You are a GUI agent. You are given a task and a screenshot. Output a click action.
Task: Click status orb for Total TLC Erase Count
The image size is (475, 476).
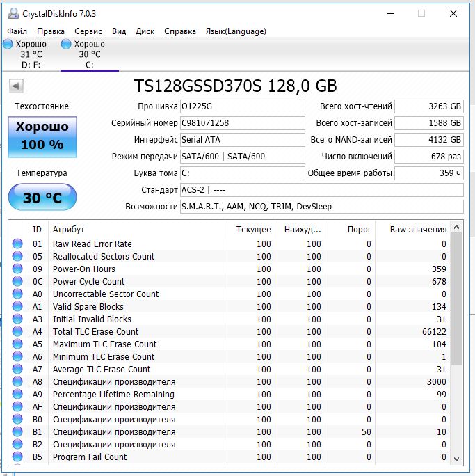17,331
